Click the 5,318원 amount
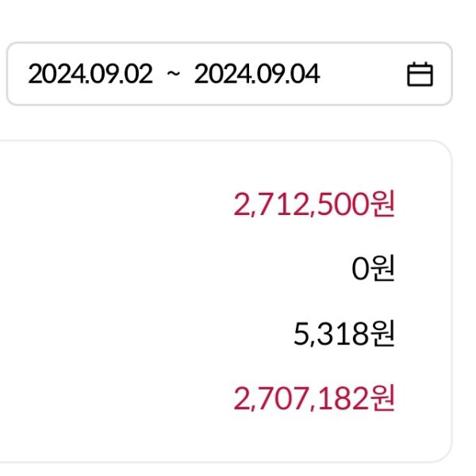Viewport: 476px width, 476px height. point(344,334)
